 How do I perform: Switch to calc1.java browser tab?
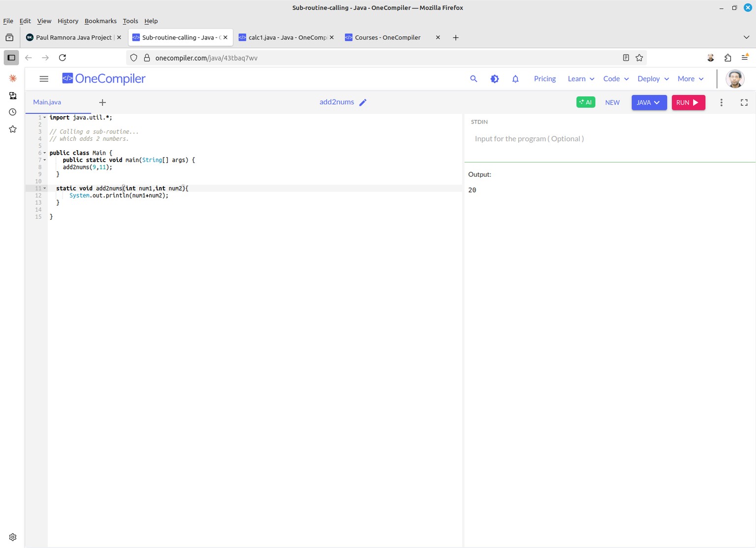[x=286, y=37]
